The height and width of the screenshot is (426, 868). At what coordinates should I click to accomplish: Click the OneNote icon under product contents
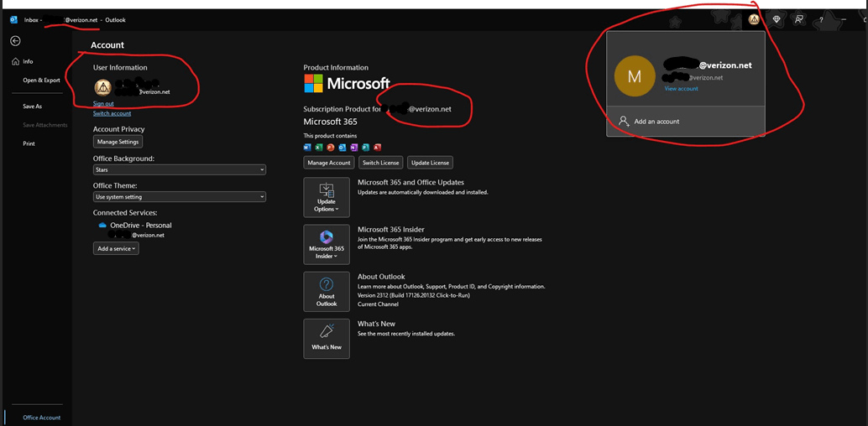pos(353,147)
